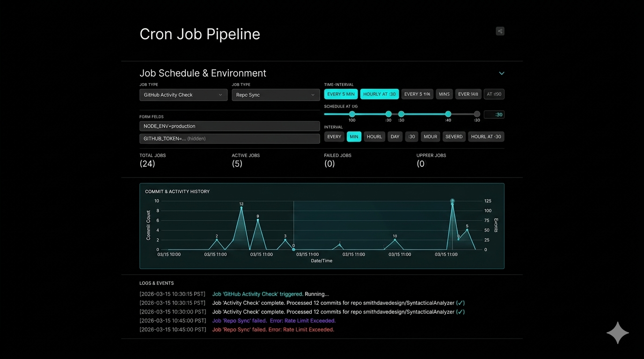Open the GitHub Activity Check job type dropdown
Viewport: 644px width, 359px height.
183,94
